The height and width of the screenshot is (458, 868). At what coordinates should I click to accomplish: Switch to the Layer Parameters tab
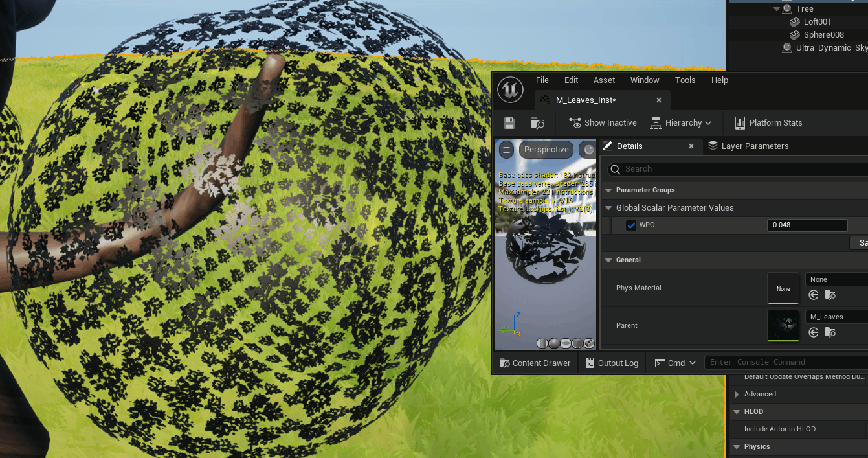(748, 146)
